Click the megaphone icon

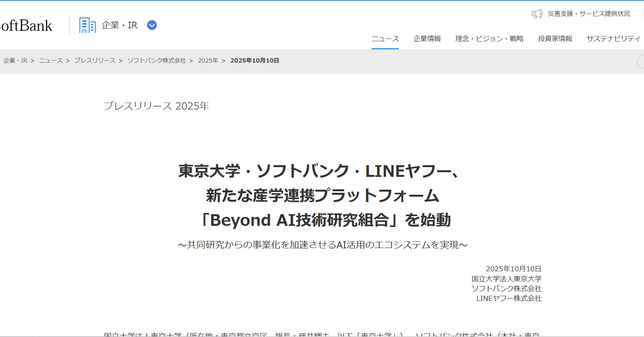(x=537, y=14)
